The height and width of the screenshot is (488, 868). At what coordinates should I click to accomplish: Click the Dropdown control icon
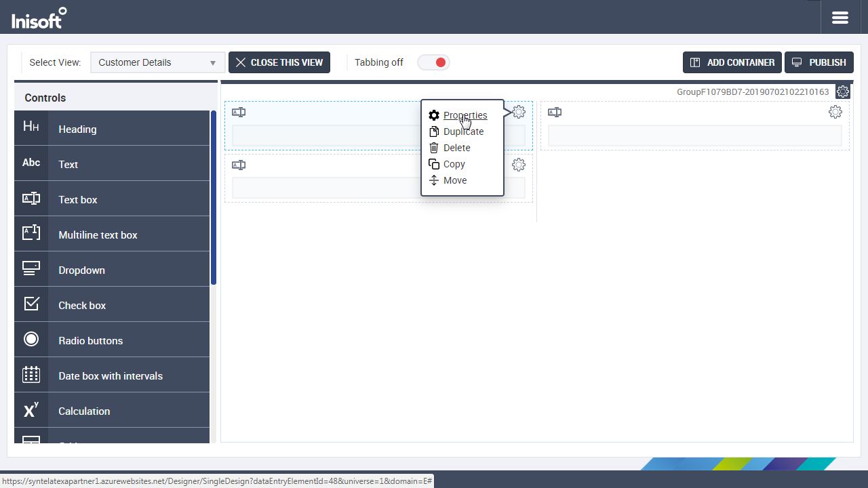[31, 269]
